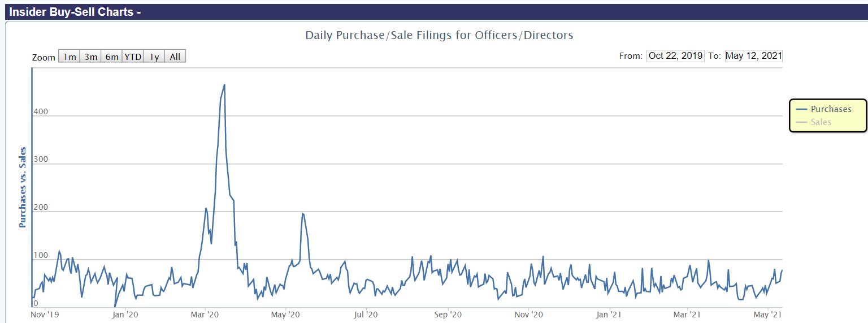The image size is (868, 323).
Task: Click the 400 y-axis value label
Action: 40,112
